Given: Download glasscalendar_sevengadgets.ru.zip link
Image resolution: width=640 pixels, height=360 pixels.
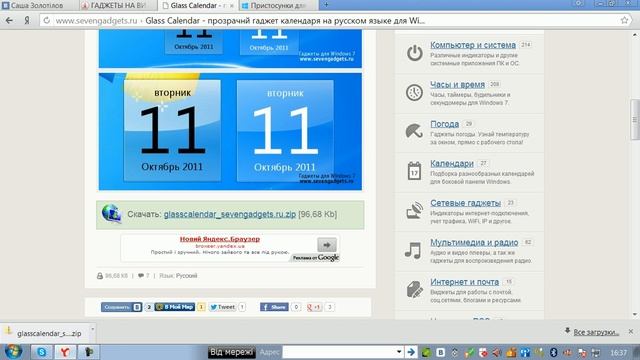Looking at the screenshot, I should 230,214.
